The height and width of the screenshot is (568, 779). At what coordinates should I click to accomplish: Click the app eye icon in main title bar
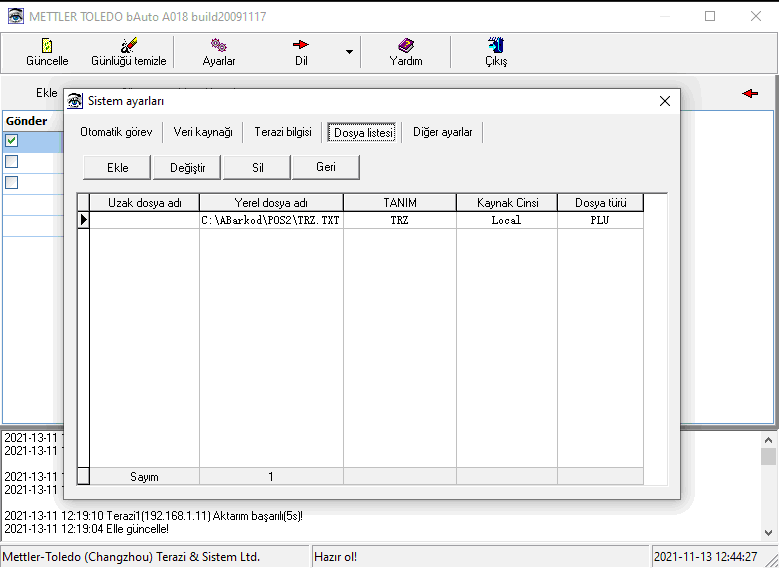[15, 16]
